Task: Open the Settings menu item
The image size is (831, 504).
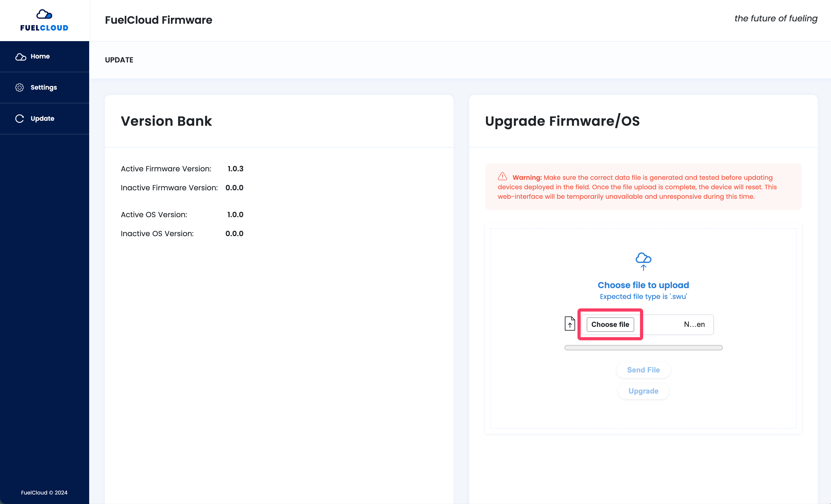Action: (45, 88)
